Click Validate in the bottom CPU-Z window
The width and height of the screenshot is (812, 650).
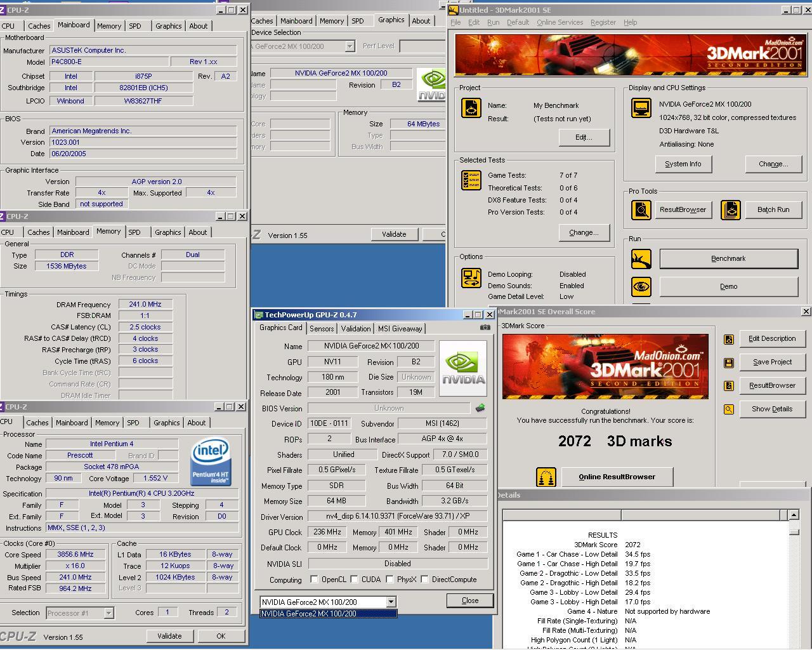pos(169,636)
